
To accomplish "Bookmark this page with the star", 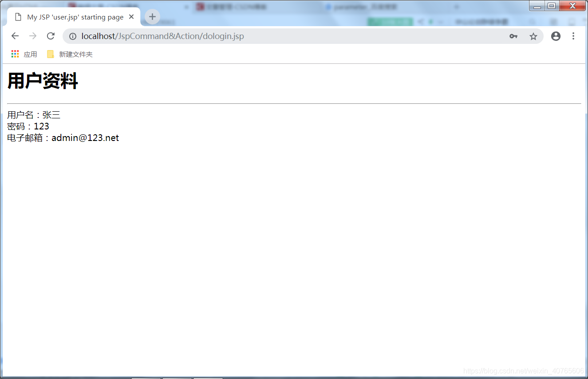I will (x=533, y=36).
